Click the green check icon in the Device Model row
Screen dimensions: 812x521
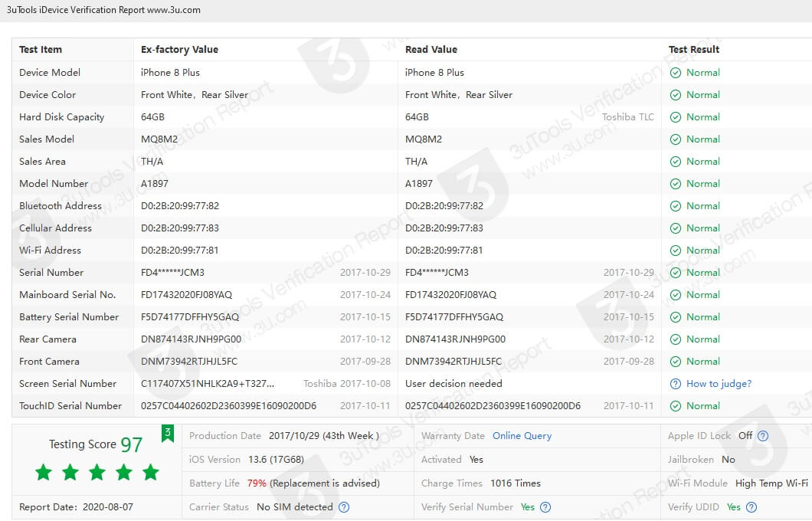[x=676, y=73]
